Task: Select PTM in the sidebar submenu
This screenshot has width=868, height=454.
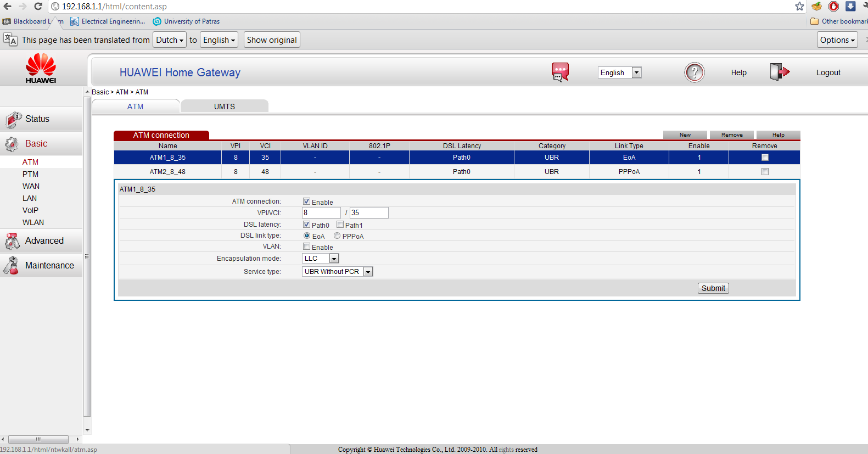Action: [x=30, y=174]
